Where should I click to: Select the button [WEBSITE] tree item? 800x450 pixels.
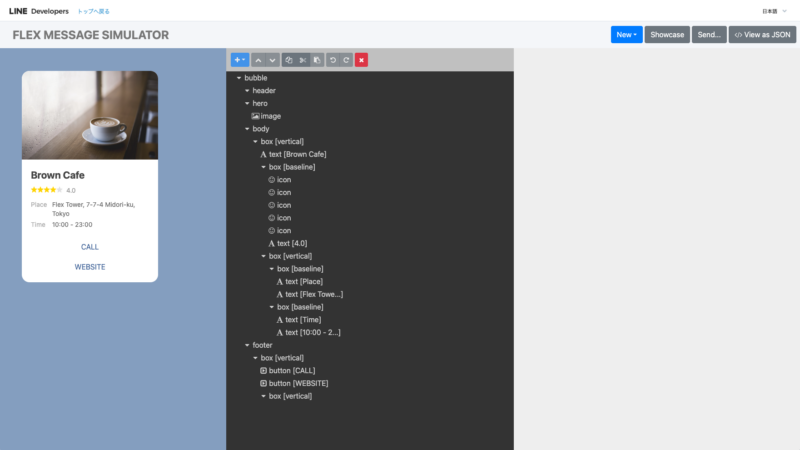tap(298, 383)
